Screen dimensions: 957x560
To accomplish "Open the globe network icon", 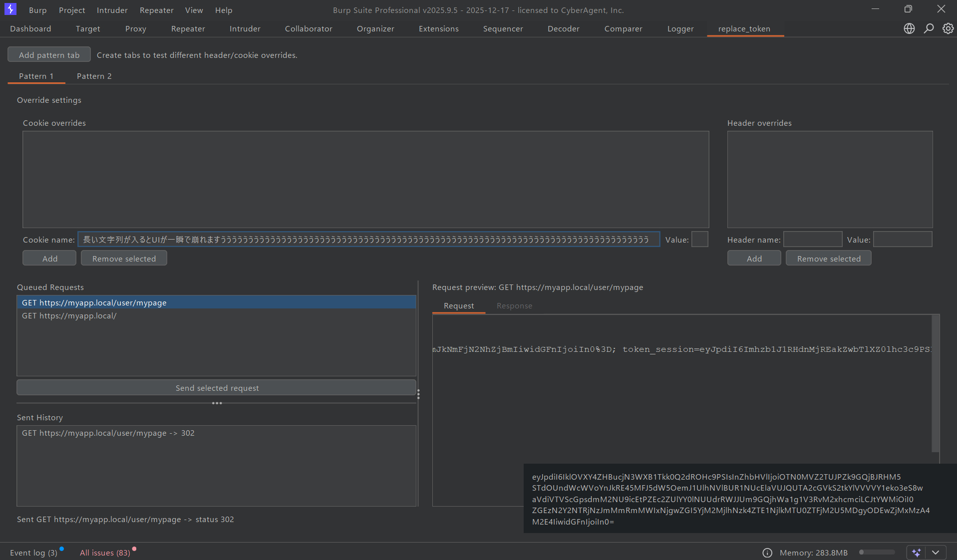I will (x=909, y=28).
